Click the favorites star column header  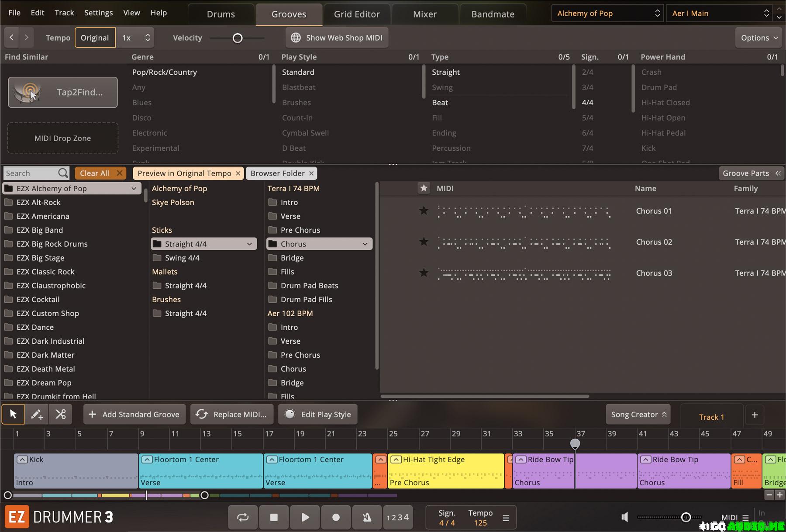(424, 188)
